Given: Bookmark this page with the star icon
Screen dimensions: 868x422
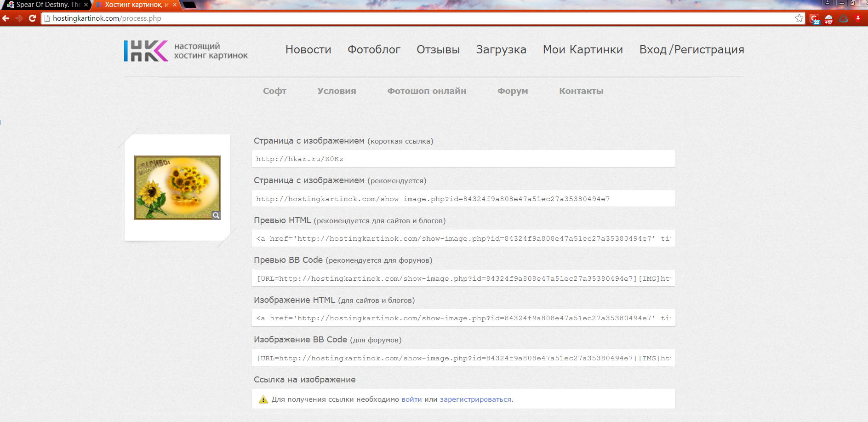Looking at the screenshot, I should coord(799,18).
